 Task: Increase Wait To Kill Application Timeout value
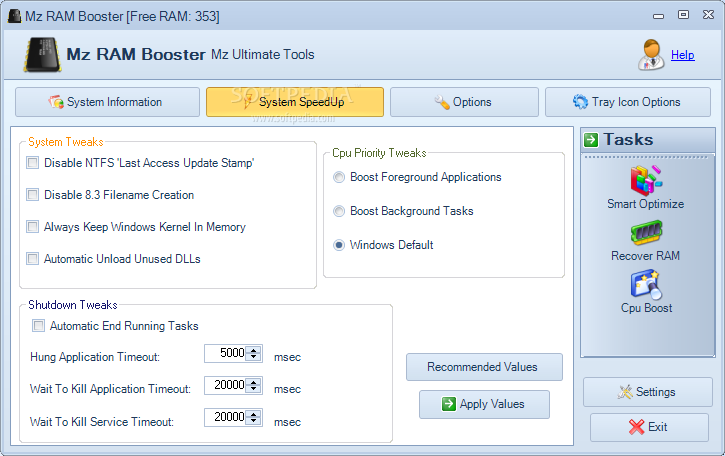coord(253,382)
